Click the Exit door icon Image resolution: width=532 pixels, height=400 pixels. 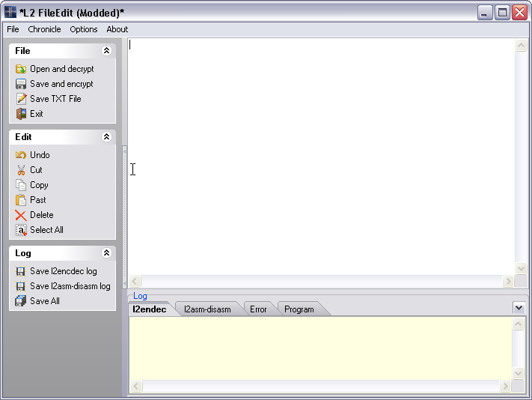[x=21, y=114]
